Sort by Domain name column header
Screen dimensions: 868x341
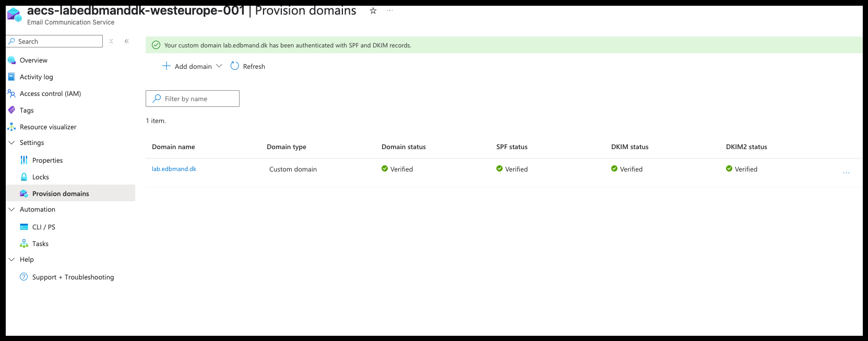pyautogui.click(x=173, y=147)
